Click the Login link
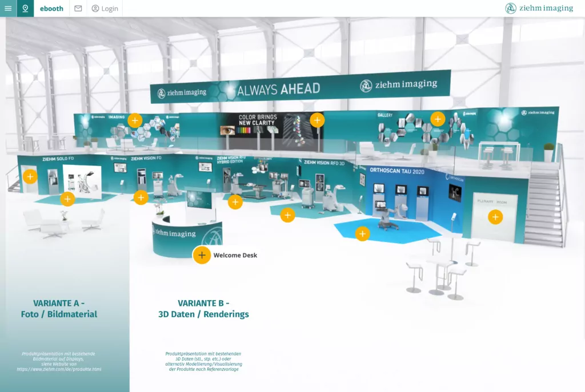Image resolution: width=585 pixels, height=392 pixels. (x=105, y=9)
